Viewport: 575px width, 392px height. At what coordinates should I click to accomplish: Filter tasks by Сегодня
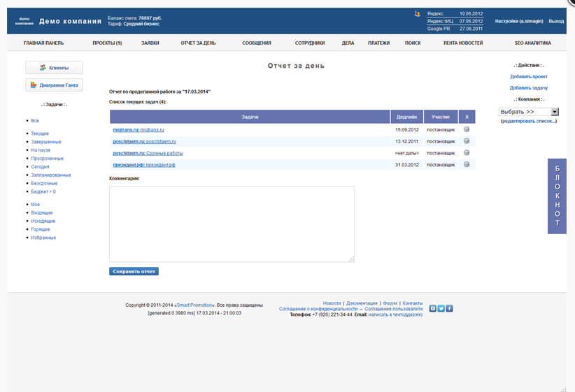click(40, 167)
